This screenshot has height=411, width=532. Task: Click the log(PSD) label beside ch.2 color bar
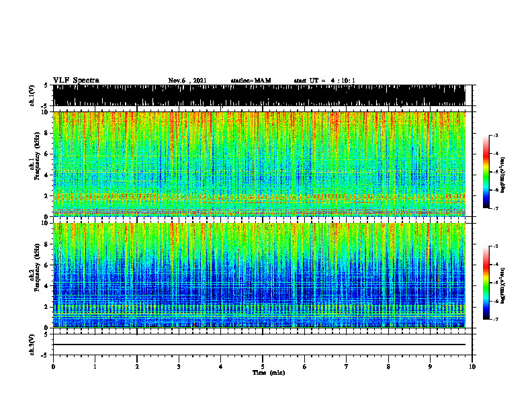(x=503, y=286)
